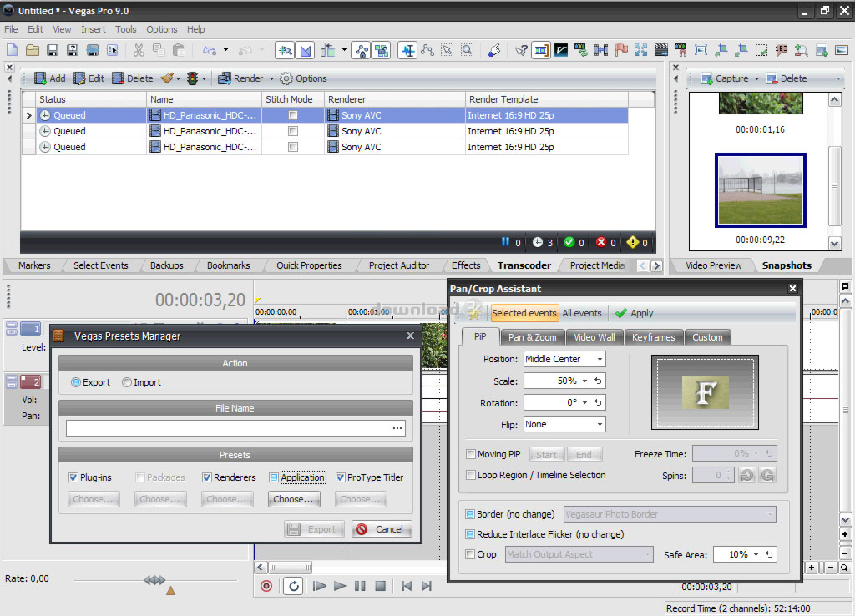
Task: Uncheck the ProType Titler checkbox
Action: tap(341, 477)
